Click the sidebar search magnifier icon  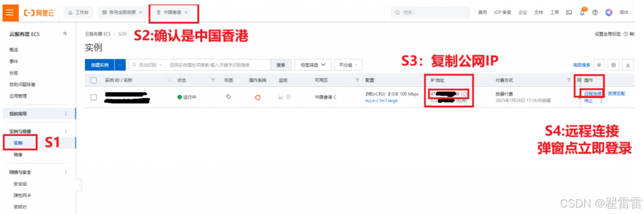click(x=65, y=34)
